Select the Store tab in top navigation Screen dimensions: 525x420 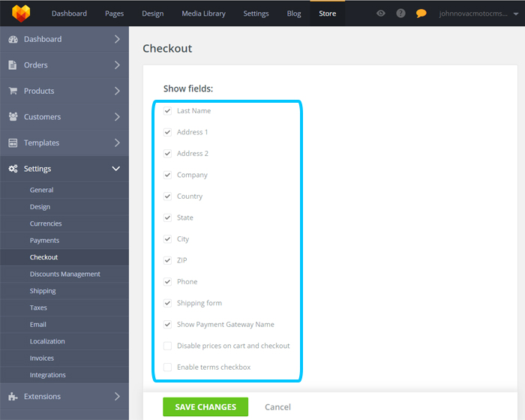click(x=328, y=13)
